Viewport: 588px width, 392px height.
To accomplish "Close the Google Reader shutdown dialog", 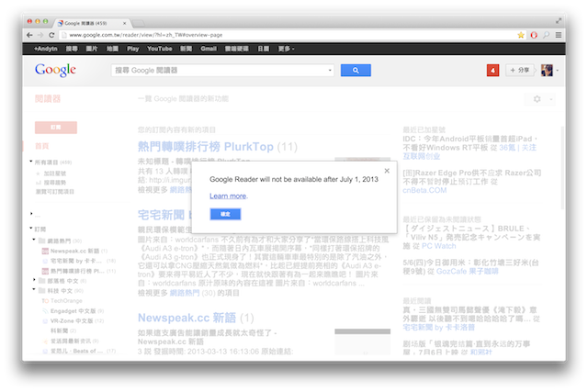I will pos(386,170).
